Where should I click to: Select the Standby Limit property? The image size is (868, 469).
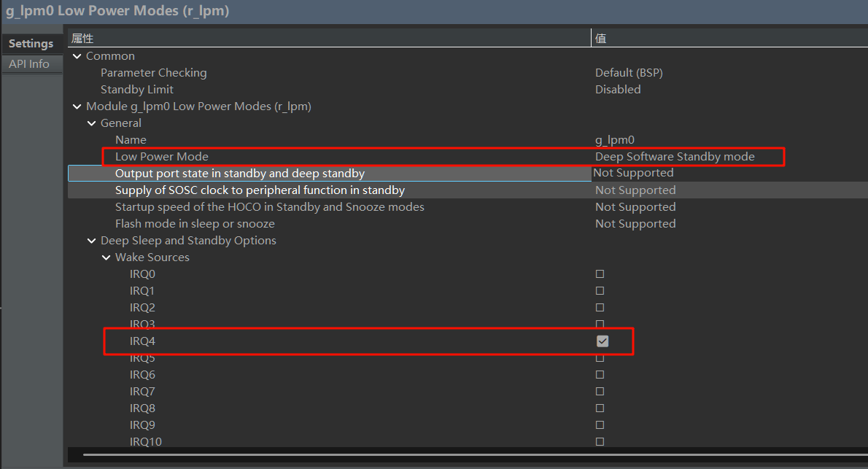point(136,89)
